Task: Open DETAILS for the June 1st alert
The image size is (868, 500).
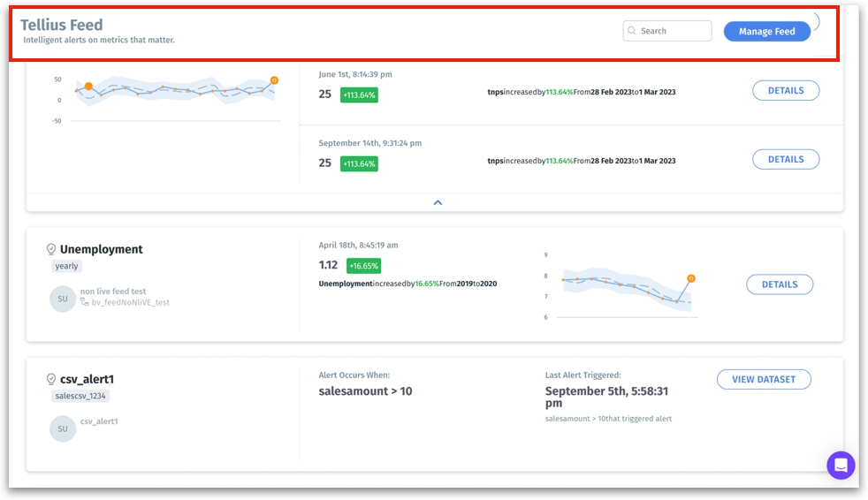Action: pyautogui.click(x=785, y=90)
